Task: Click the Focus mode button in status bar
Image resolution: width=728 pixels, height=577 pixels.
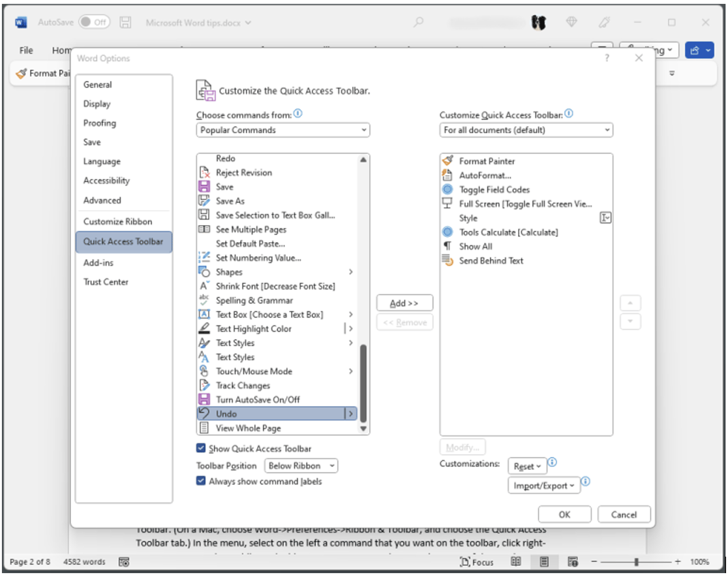Action: pos(477,562)
